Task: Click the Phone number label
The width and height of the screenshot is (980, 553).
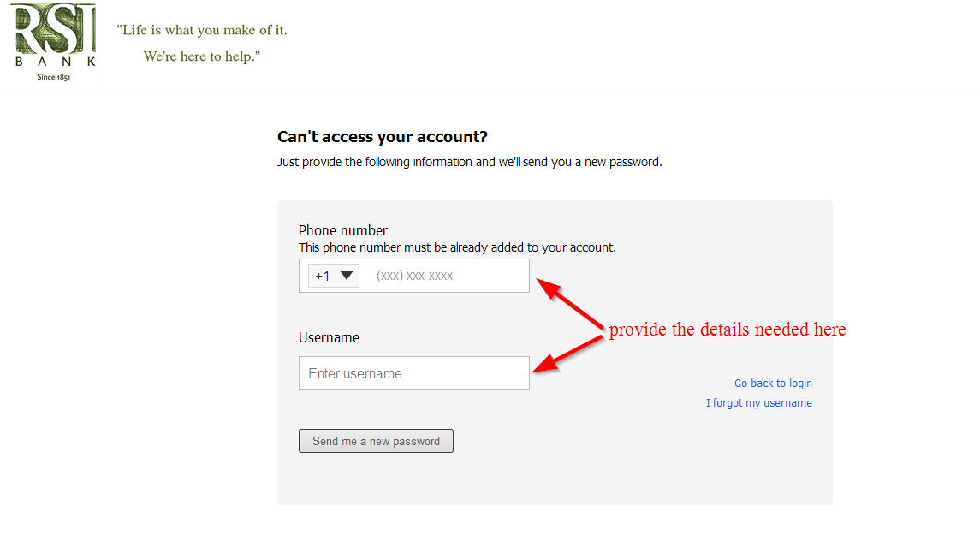Action: (x=342, y=230)
